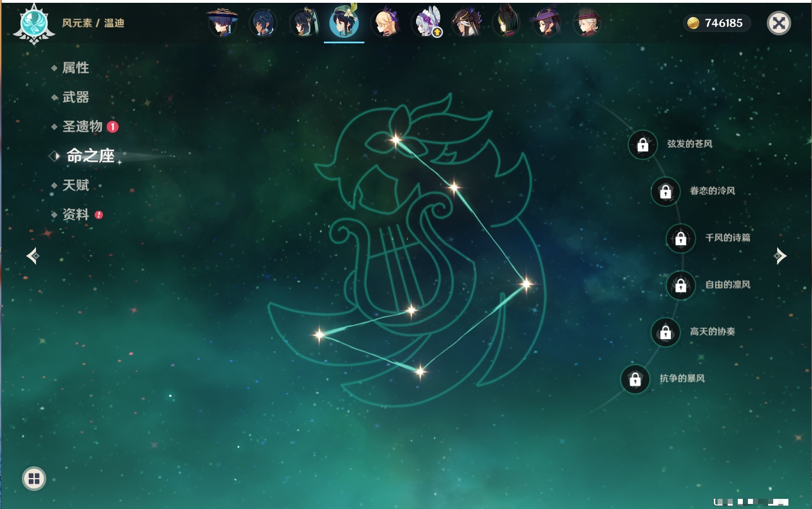Open the 千风的诗篇 constellation label

[728, 237]
